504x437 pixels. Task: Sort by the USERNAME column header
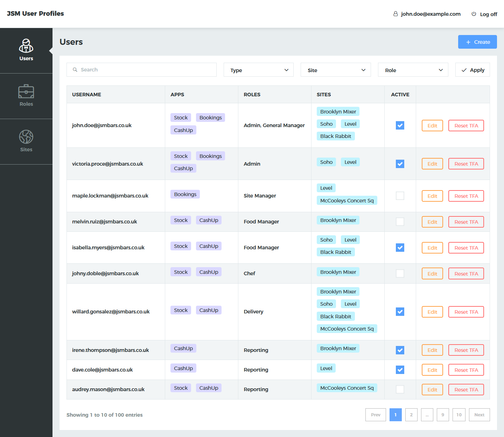point(86,95)
